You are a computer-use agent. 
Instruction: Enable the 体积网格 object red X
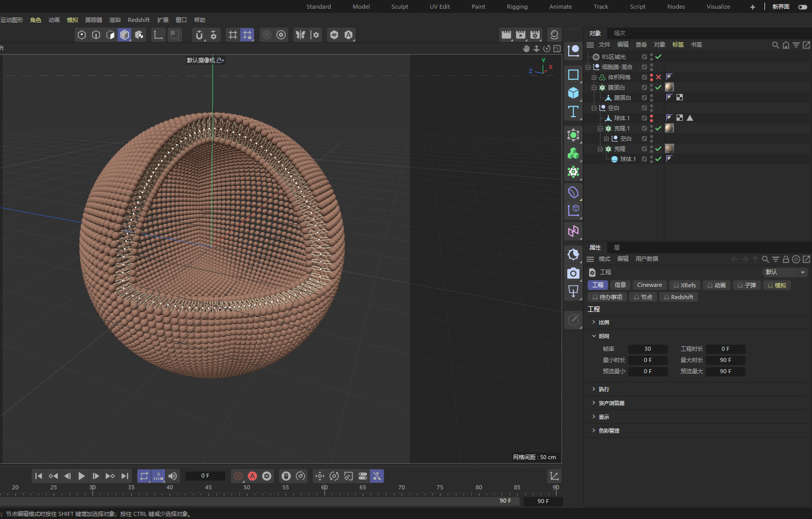tap(658, 77)
